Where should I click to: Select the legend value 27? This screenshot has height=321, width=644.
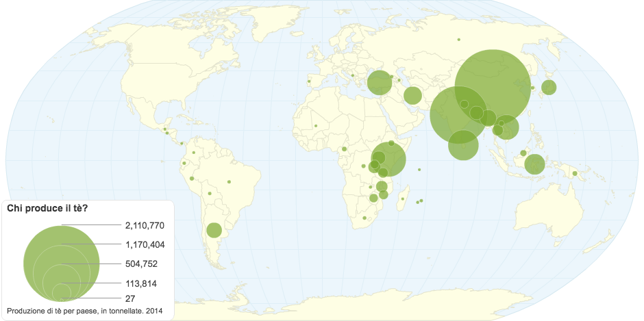pos(130,299)
